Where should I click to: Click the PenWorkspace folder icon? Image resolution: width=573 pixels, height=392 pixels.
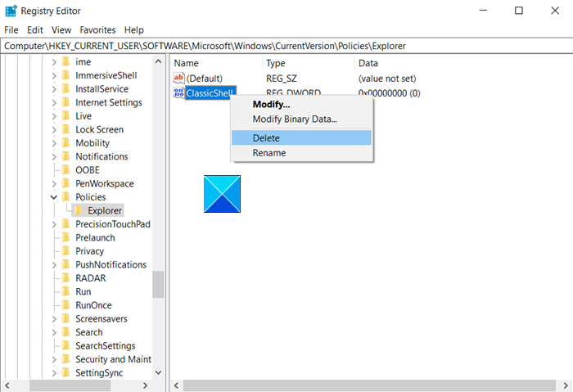(x=66, y=183)
